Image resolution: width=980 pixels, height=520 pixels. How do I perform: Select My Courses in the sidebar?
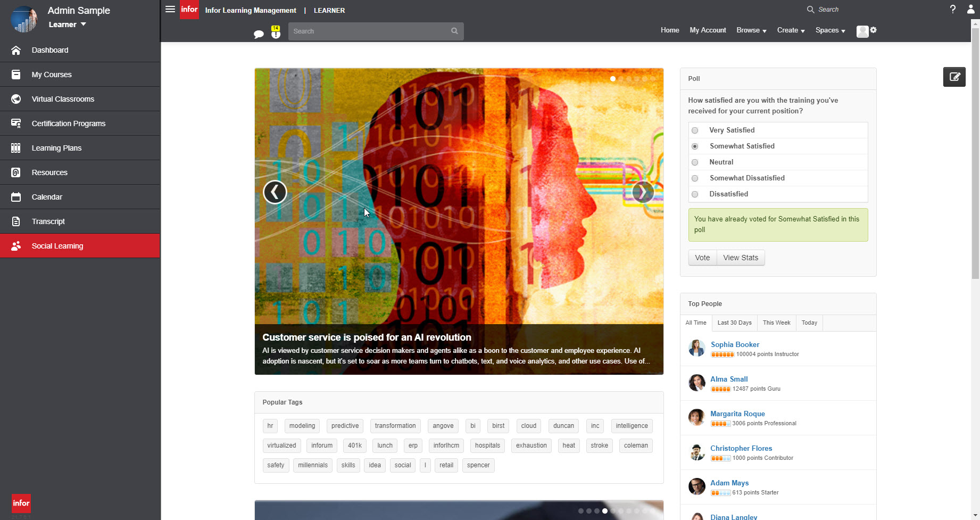point(51,75)
